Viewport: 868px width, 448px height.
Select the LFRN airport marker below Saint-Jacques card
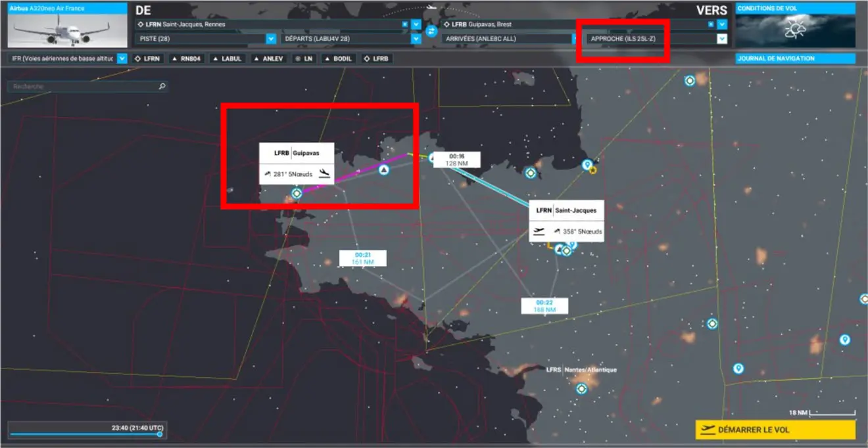(566, 250)
